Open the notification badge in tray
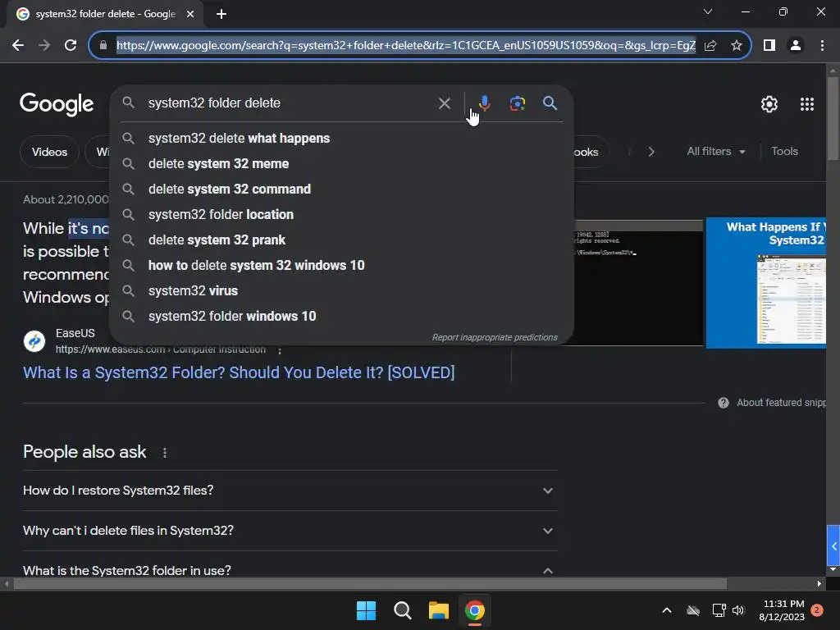 tap(817, 610)
